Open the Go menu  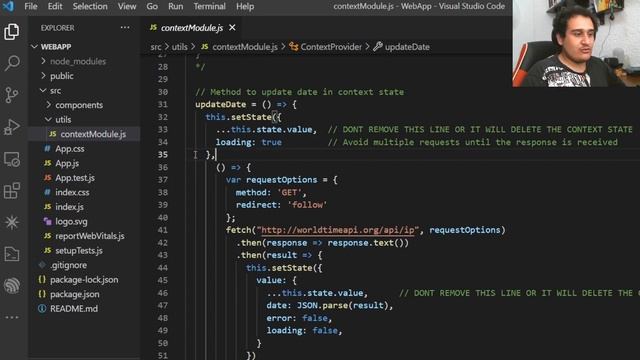[x=152, y=6]
